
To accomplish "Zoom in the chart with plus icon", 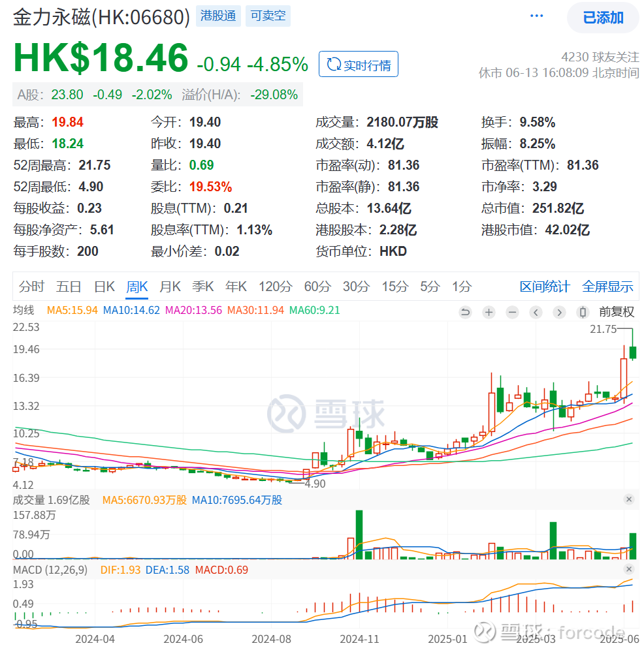I will pos(489,312).
